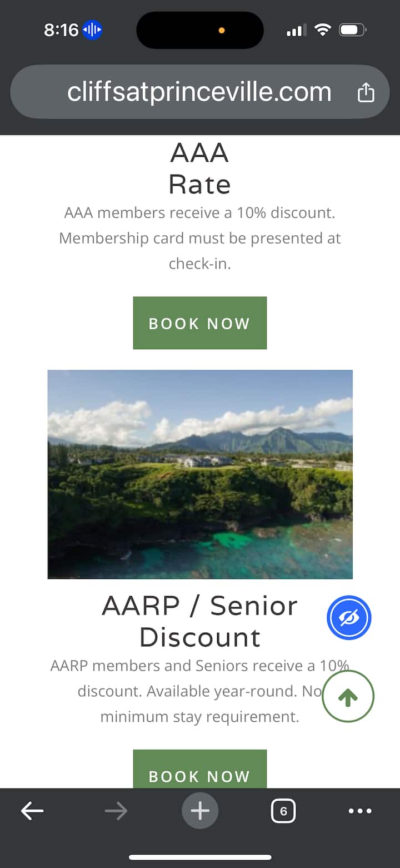Tap the battery icon in status bar
Screen dimensions: 400x868
[x=352, y=30]
